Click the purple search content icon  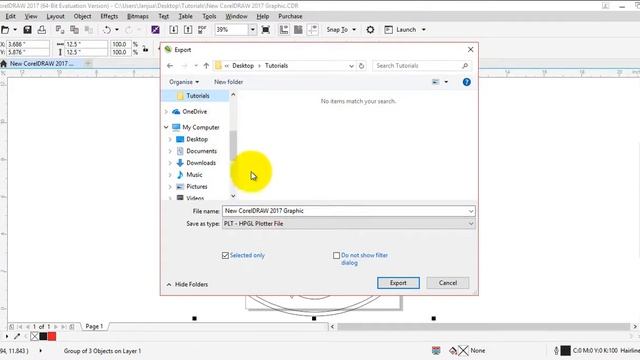(x=155, y=30)
